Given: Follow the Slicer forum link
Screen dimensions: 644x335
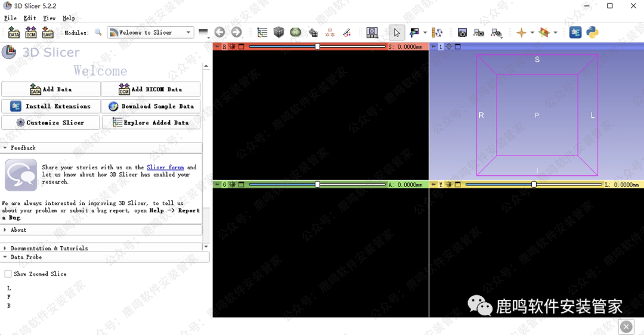Looking at the screenshot, I should coord(165,167).
